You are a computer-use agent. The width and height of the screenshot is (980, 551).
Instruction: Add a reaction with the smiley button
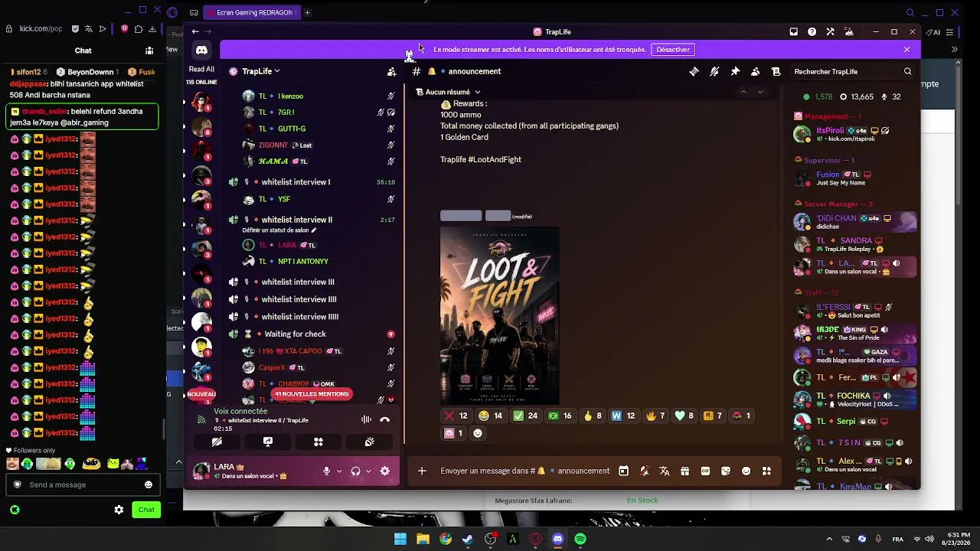[478, 433]
